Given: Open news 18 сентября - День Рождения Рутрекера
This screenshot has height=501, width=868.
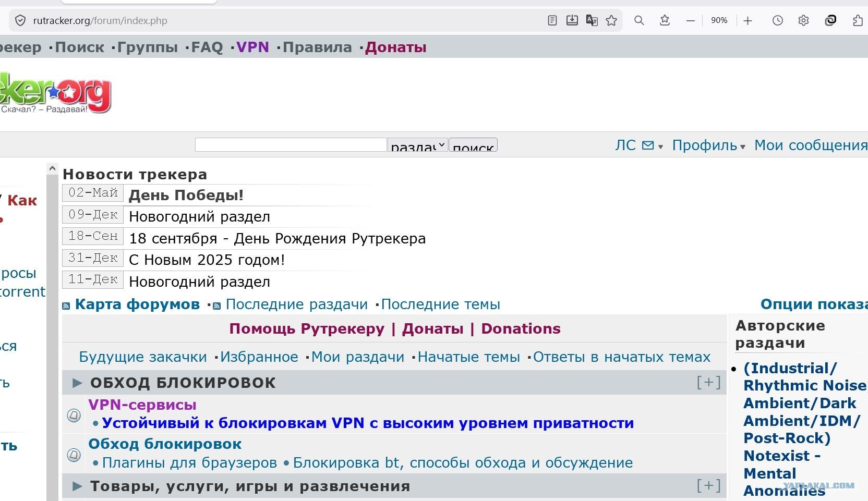Looking at the screenshot, I should (278, 239).
